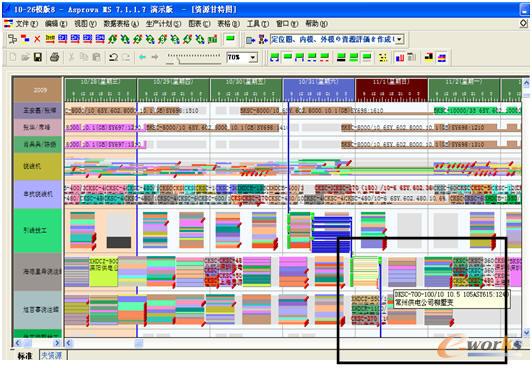Viewport: 532px width, 368px height.
Task: Click the red X delete icon
Action: (x=37, y=39)
